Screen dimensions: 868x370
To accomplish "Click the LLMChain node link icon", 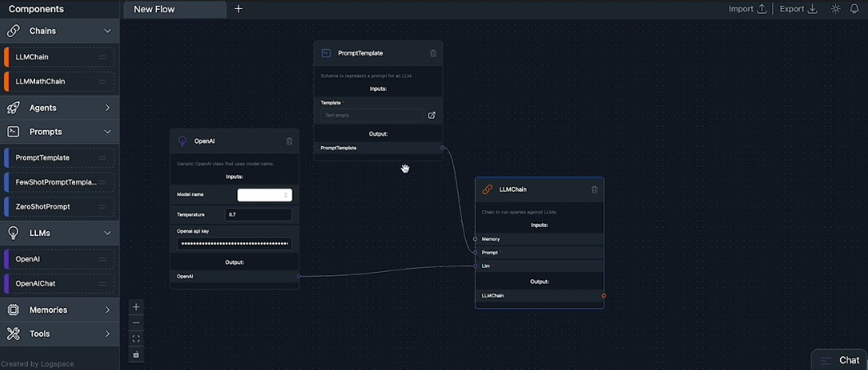I will [487, 189].
